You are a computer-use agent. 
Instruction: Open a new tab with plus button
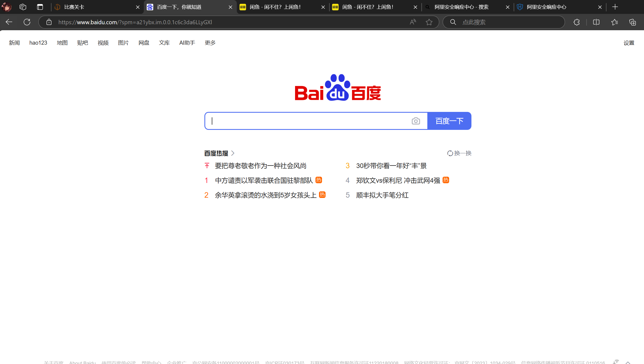615,7
